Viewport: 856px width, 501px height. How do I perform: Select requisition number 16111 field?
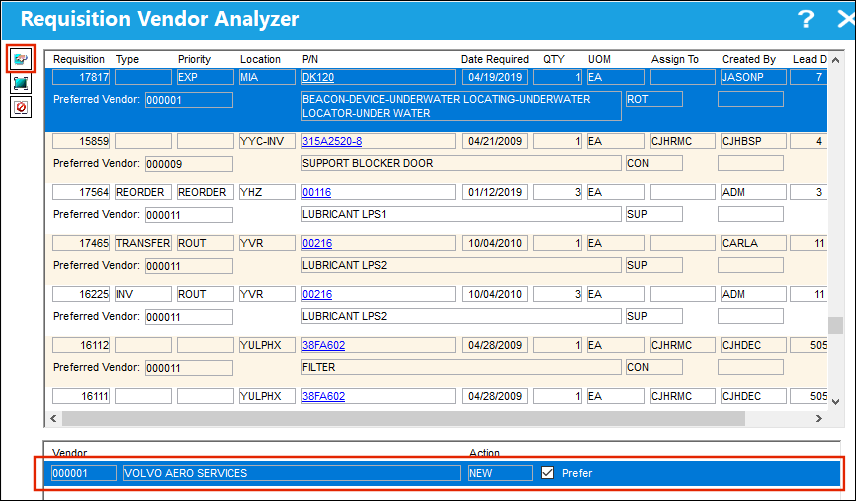[x=81, y=396]
